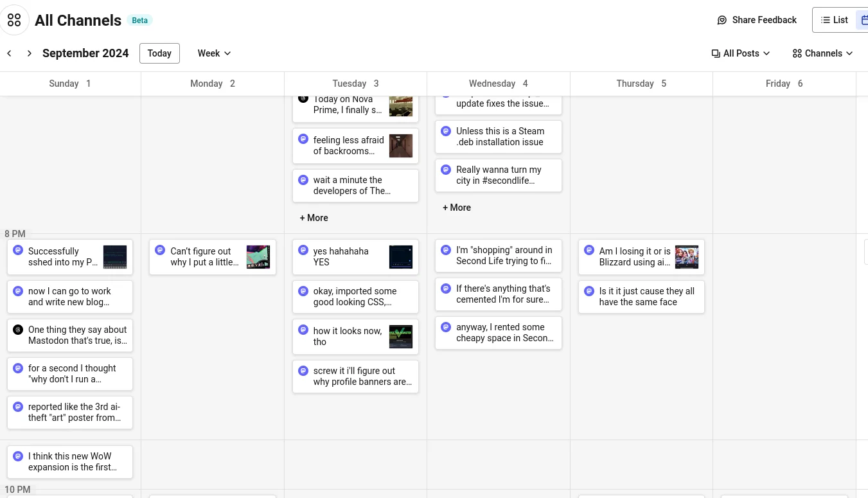Click Mastodon icon on 'reported like the 3rd' post

click(x=18, y=407)
